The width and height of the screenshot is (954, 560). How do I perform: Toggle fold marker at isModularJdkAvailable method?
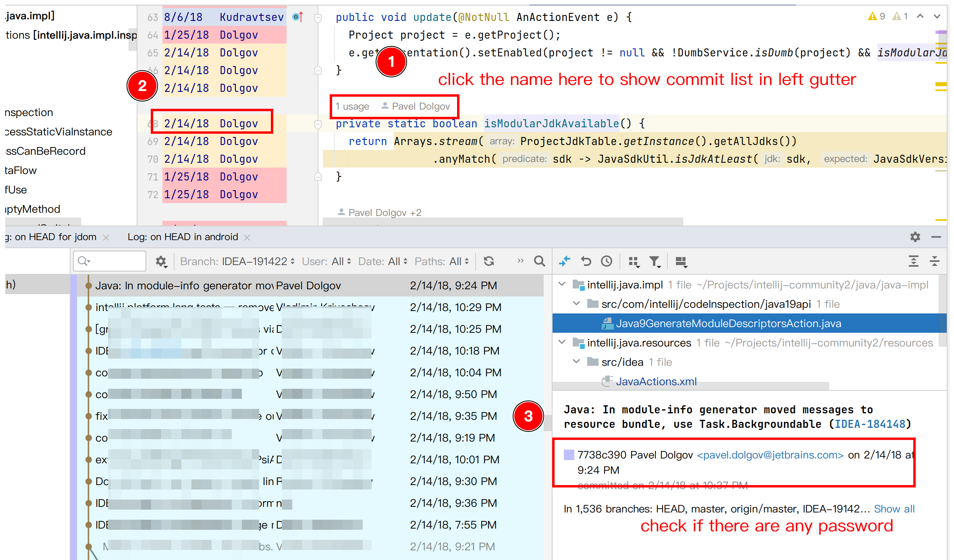[x=318, y=124]
